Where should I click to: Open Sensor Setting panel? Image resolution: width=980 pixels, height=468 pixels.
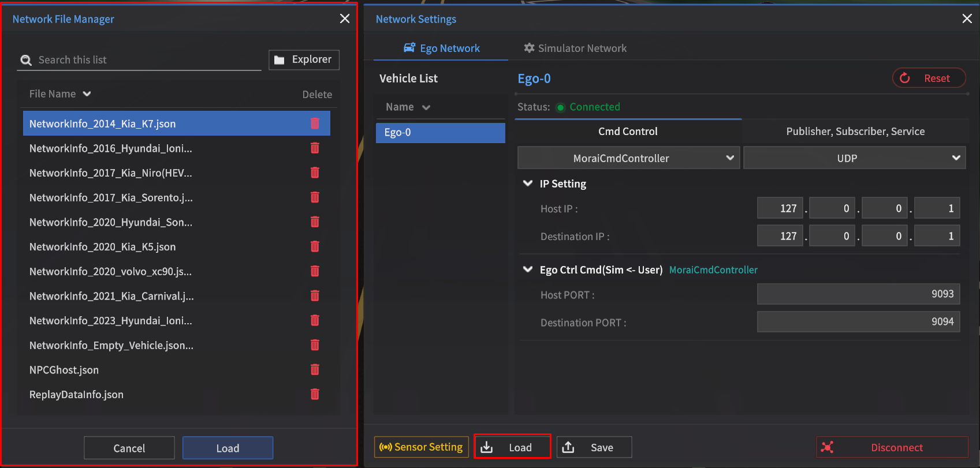(422, 447)
